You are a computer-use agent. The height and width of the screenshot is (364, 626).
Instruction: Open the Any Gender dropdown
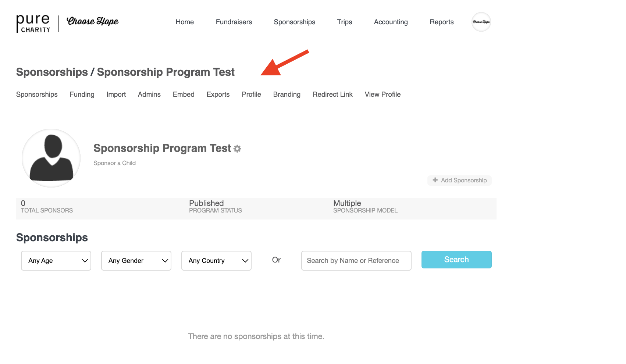click(x=136, y=261)
